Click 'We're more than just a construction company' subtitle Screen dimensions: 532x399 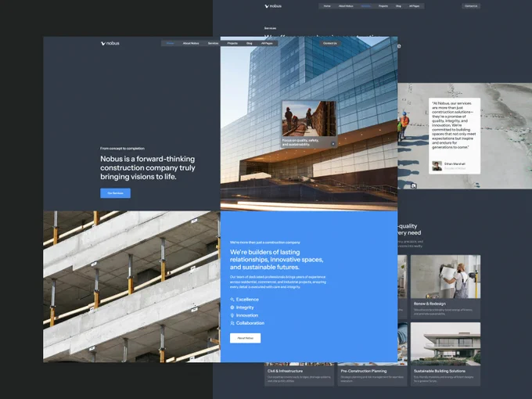tap(265, 243)
